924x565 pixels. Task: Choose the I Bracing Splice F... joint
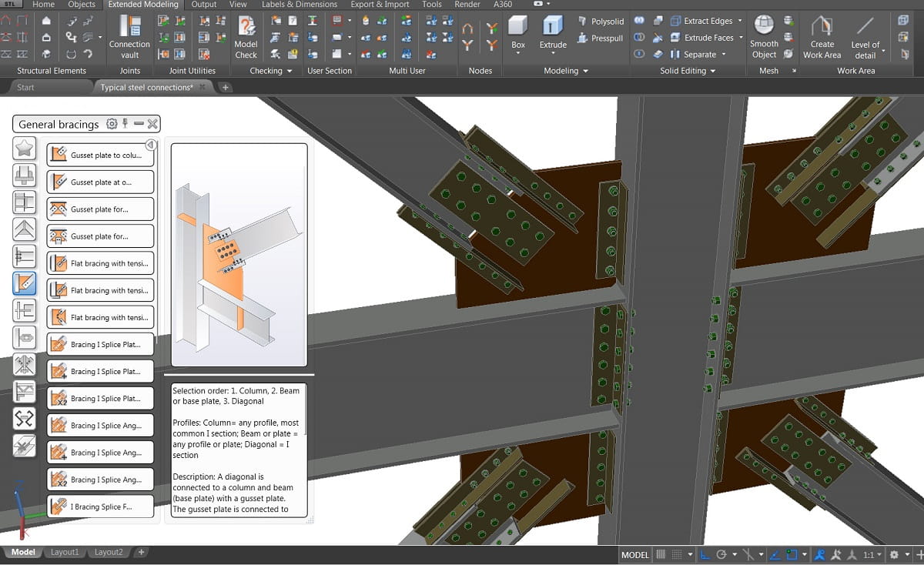click(x=100, y=506)
